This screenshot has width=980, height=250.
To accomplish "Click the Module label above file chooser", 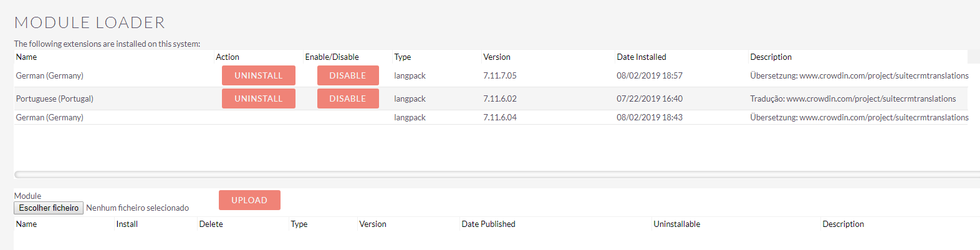I will coord(27,196).
